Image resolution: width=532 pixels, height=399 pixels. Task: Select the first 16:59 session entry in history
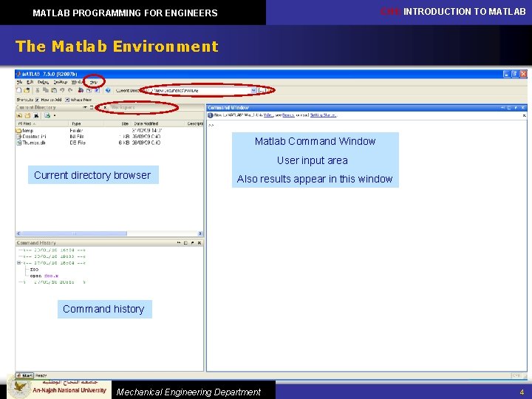(54, 250)
